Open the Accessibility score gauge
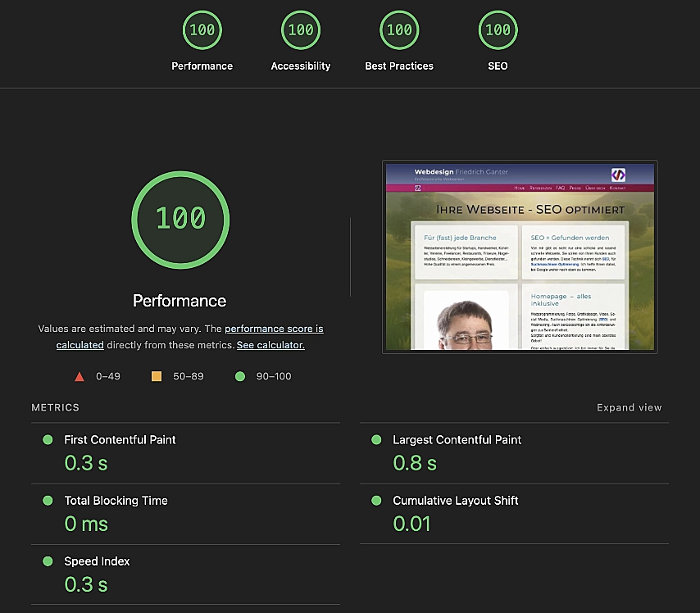 (301, 30)
